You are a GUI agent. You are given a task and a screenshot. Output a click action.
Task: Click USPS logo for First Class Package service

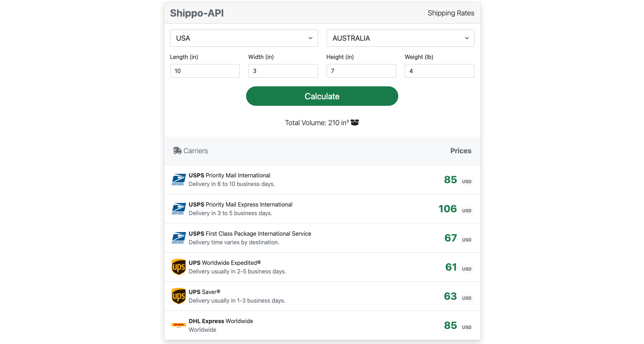point(178,238)
